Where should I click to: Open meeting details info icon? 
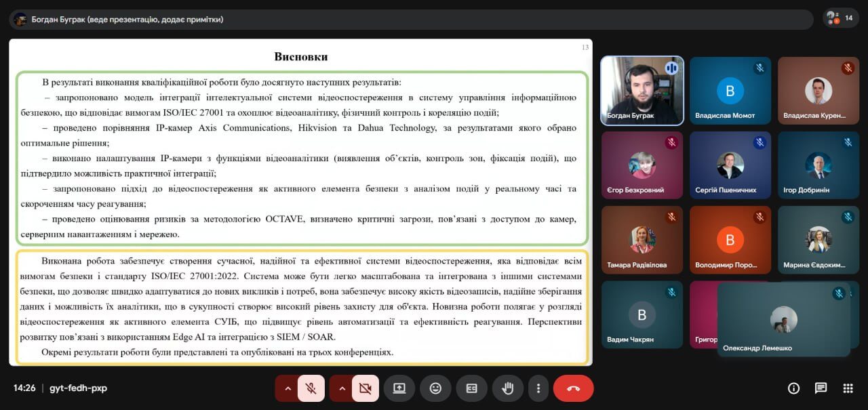click(793, 388)
